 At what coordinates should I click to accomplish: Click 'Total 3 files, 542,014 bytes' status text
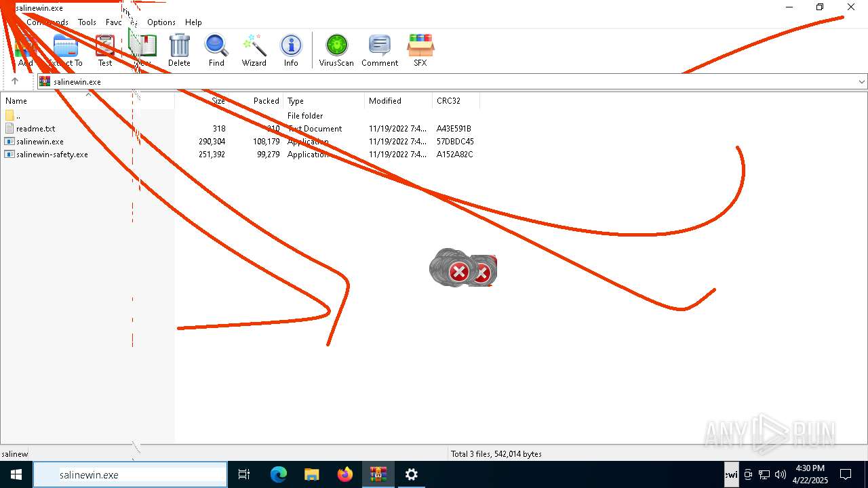(x=496, y=454)
